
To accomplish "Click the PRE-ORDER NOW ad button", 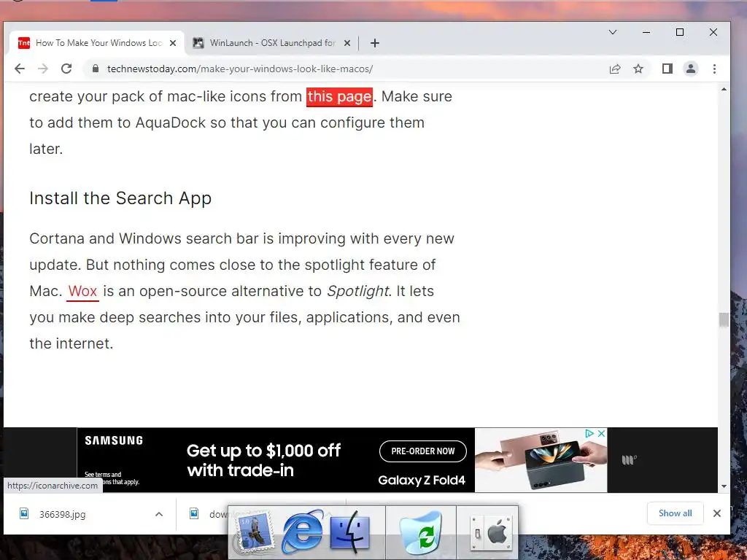I will (422, 451).
